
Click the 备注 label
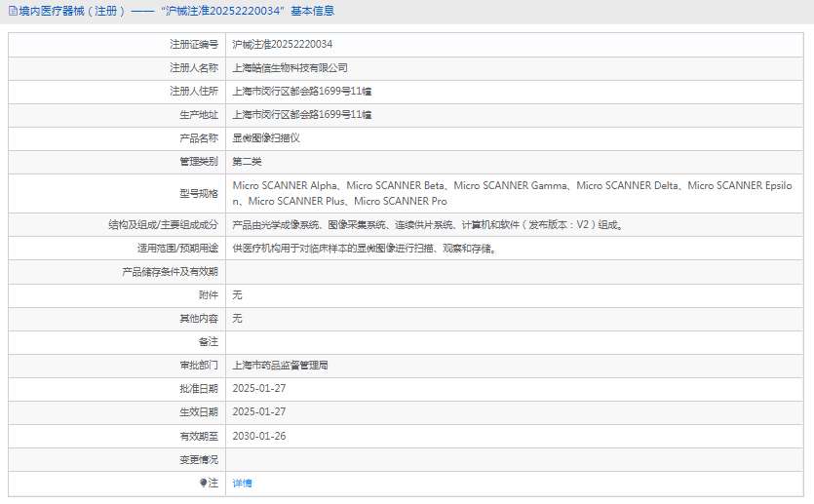coord(209,342)
